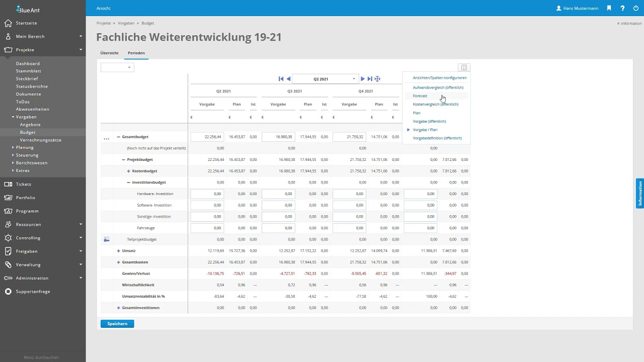Image resolution: width=644 pixels, height=362 pixels.
Task: Jump to the last period using the skip-forward arrow
Action: pos(370,79)
